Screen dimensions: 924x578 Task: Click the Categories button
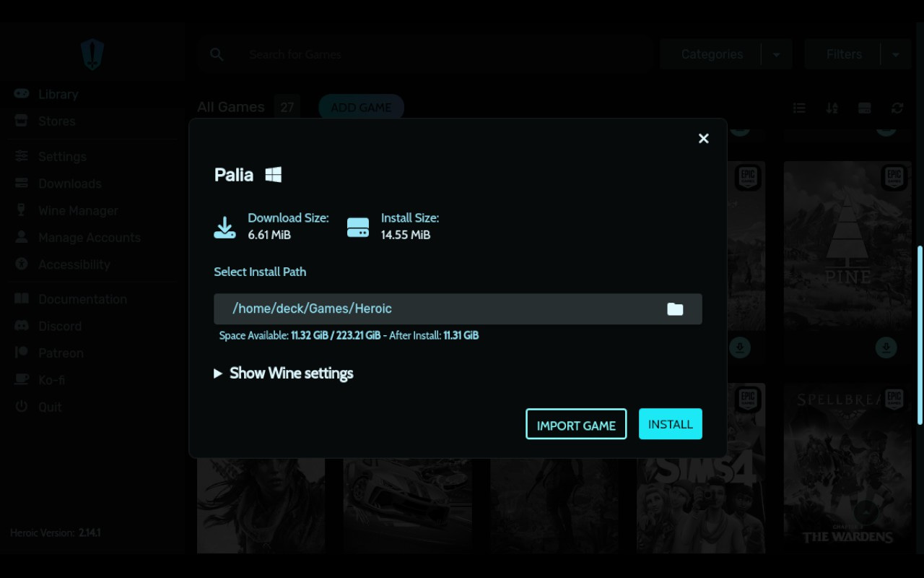[711, 54]
